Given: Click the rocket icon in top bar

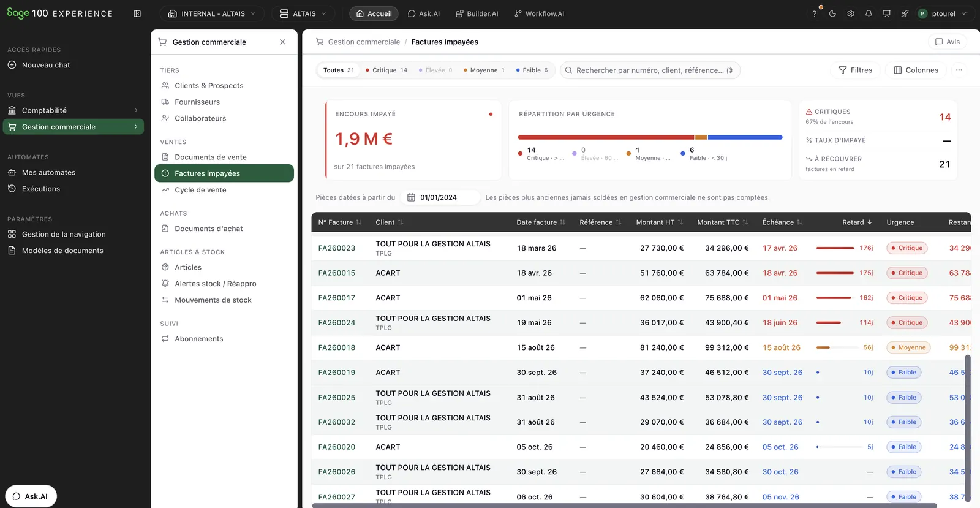Looking at the screenshot, I should [905, 13].
